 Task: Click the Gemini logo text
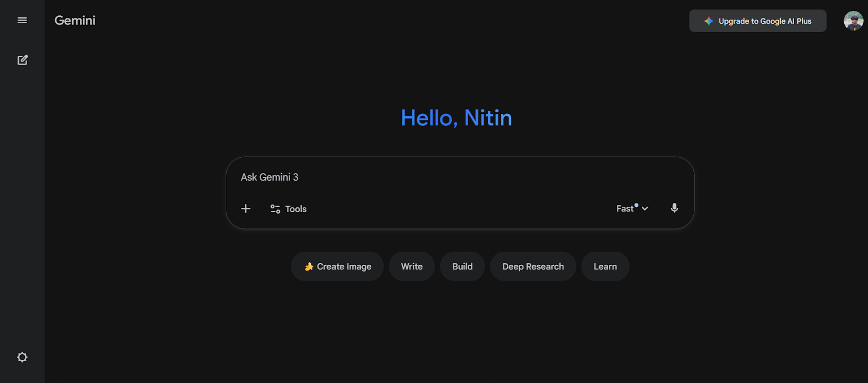(75, 21)
